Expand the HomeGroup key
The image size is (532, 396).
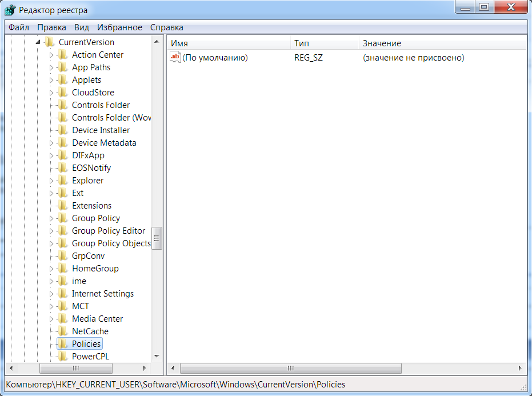[x=51, y=269]
